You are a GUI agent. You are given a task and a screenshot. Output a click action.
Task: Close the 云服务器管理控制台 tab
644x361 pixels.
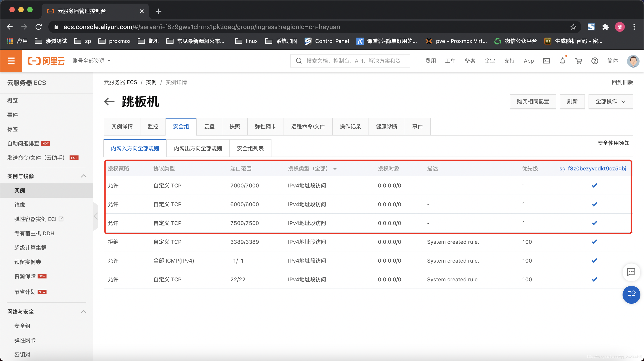tap(142, 11)
